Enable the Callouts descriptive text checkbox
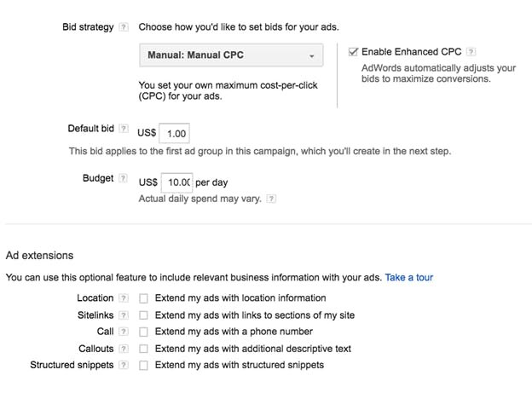Screen dimensions: 532x393 tap(144, 349)
